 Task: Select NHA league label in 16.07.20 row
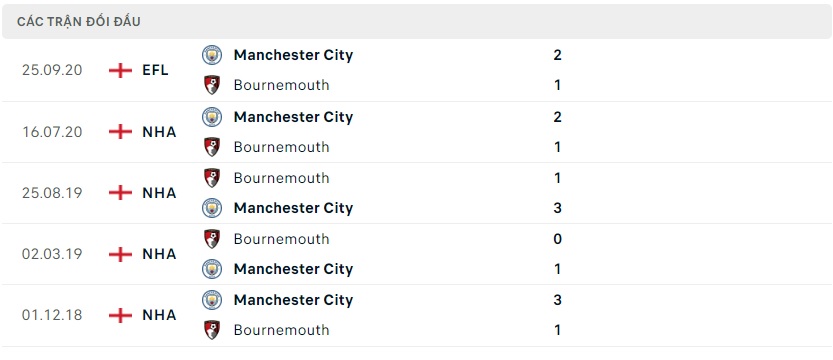pos(159,132)
